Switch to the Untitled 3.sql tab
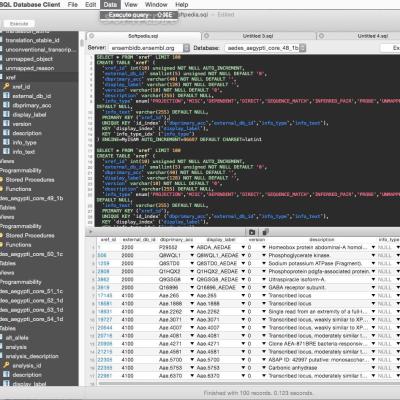Viewport: 400px width, 400px height. coord(258,36)
